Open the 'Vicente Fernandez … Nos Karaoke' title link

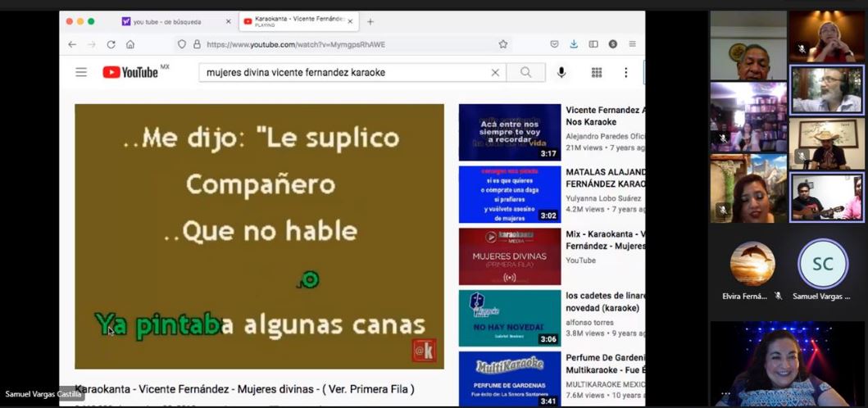(x=606, y=116)
